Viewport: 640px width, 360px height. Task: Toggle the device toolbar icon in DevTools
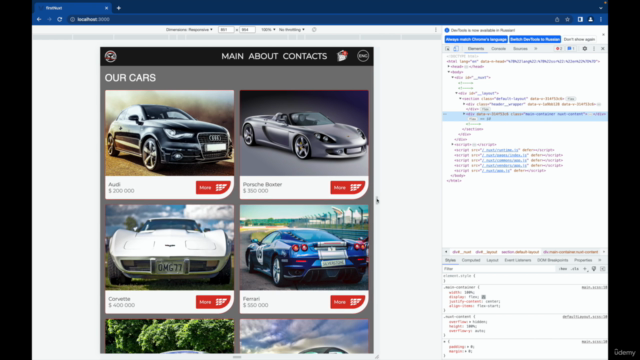point(456,49)
